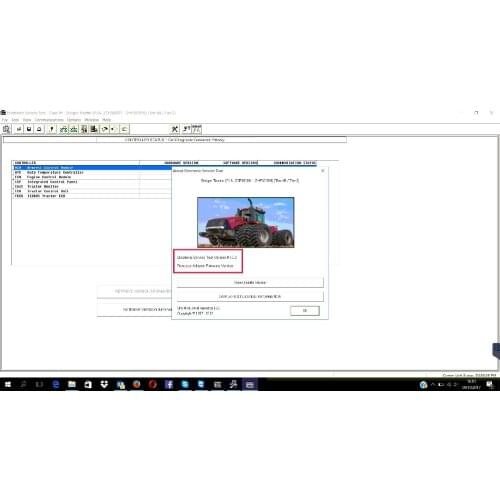Select the Engine Control Module row
The height and width of the screenshot is (500, 500).
92,177
